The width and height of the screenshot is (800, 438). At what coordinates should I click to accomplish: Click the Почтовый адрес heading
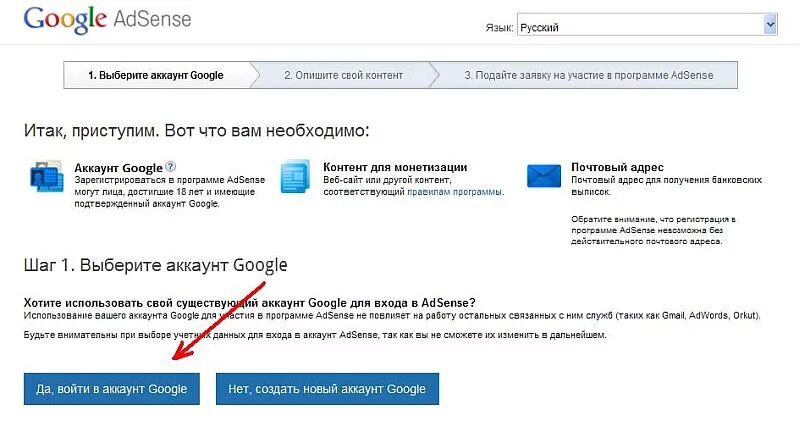tap(617, 167)
